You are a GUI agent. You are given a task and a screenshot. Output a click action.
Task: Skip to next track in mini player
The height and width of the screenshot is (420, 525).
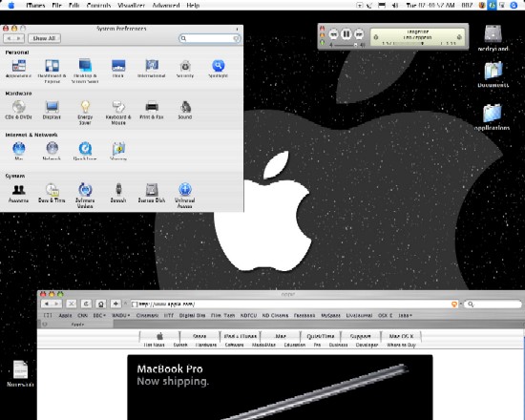coord(359,34)
